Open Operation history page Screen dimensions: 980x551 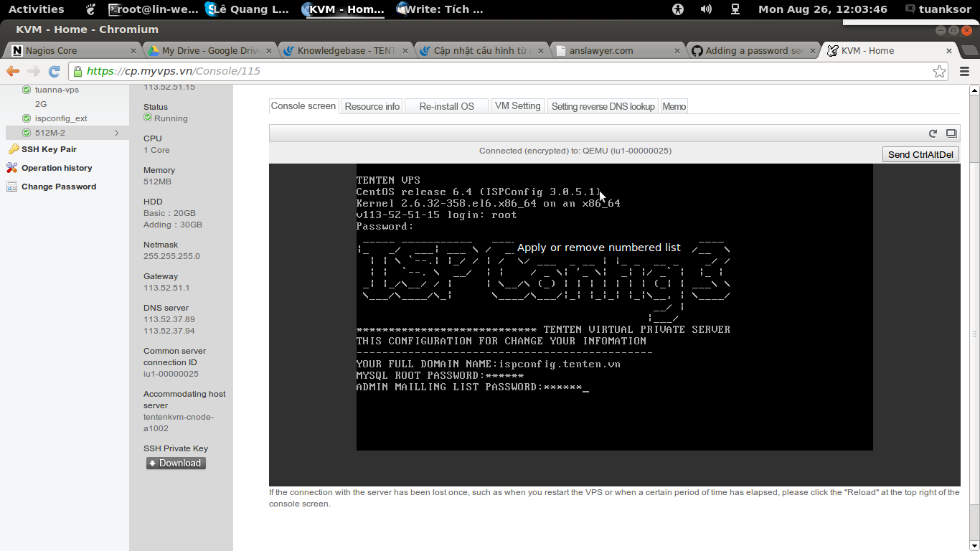(57, 168)
